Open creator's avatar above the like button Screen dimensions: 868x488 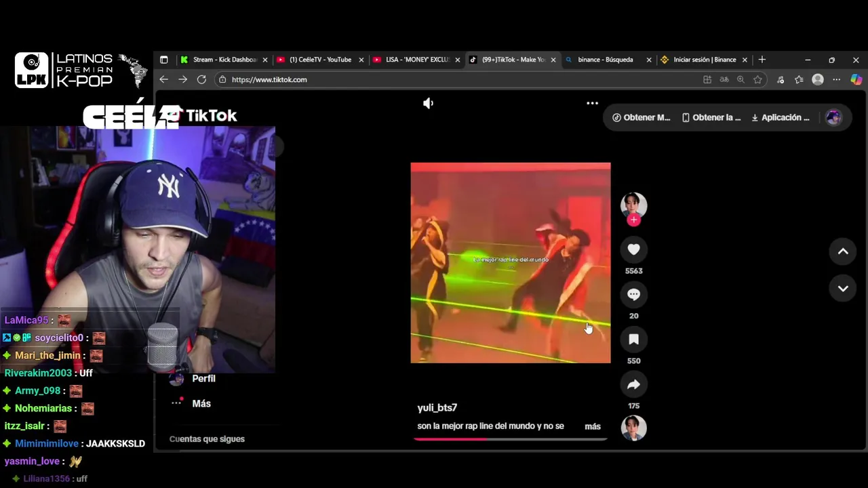coord(633,205)
